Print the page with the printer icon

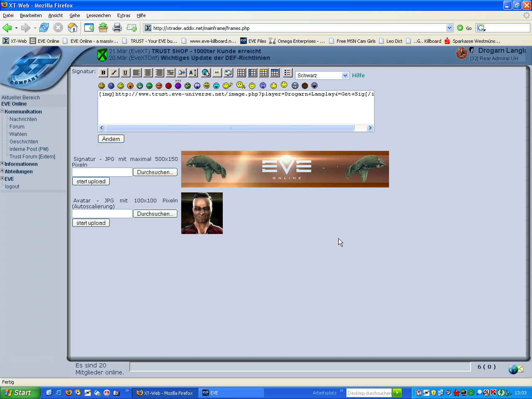(117, 28)
